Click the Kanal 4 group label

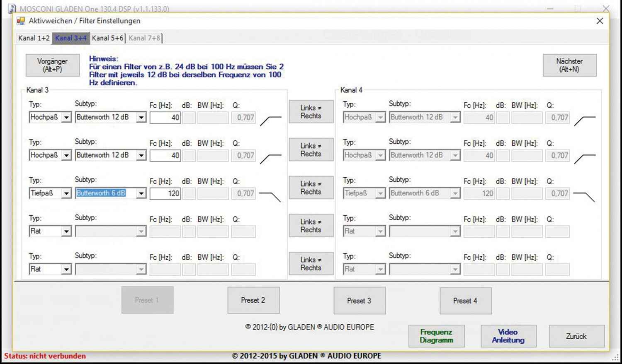click(351, 90)
